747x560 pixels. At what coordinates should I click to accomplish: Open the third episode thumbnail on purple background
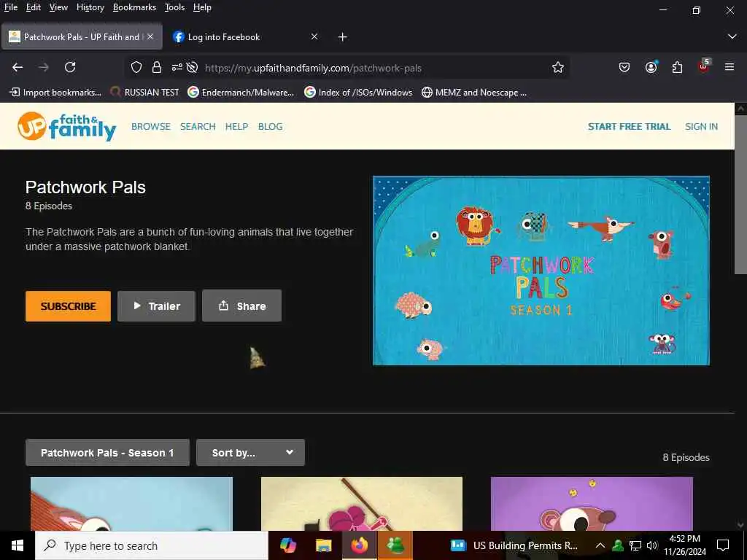coord(592,504)
